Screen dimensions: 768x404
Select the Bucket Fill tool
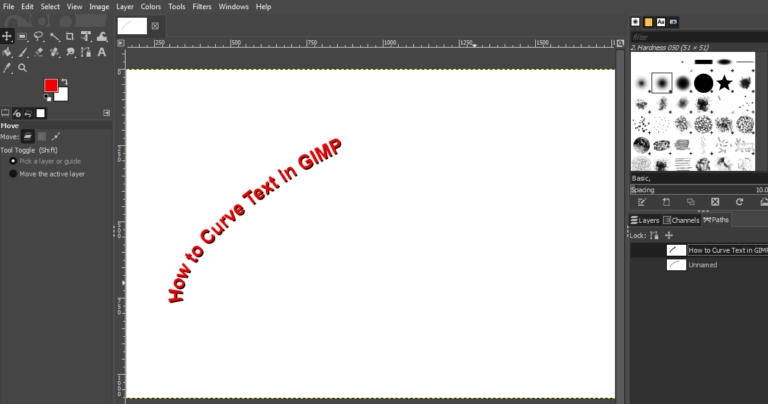coord(7,53)
